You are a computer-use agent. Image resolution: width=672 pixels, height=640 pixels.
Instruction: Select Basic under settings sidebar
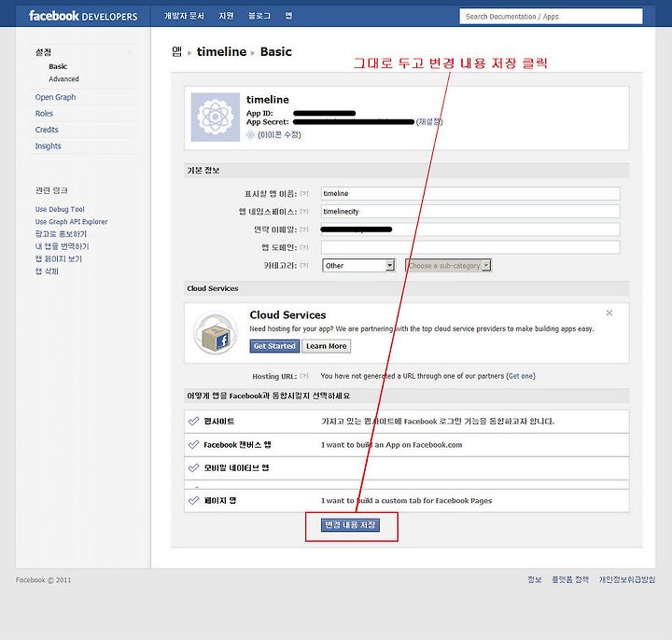58,66
